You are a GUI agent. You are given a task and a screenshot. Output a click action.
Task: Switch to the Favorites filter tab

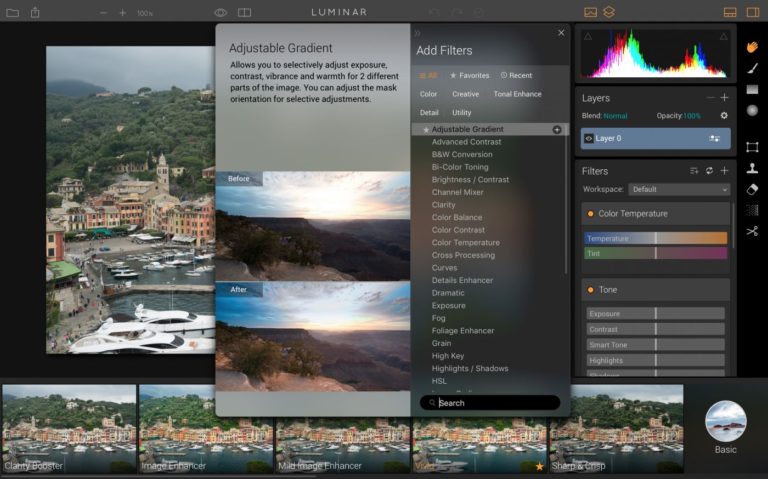tap(469, 75)
